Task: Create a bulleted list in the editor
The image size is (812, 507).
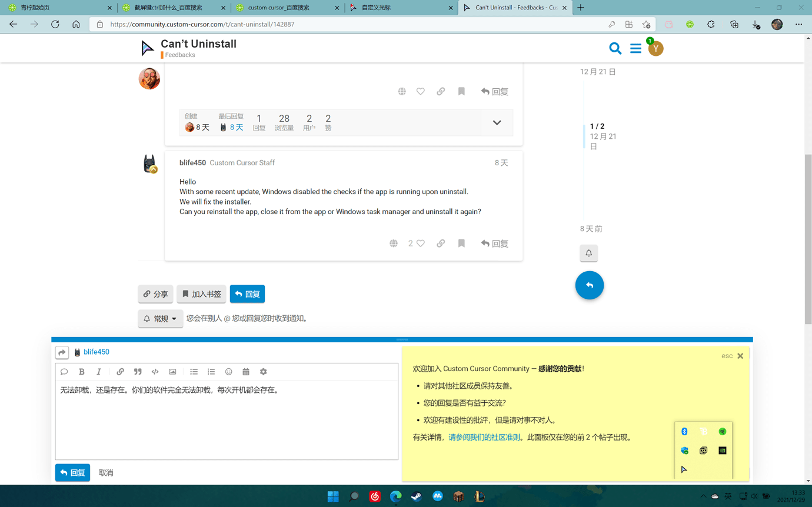Action: coord(194,371)
